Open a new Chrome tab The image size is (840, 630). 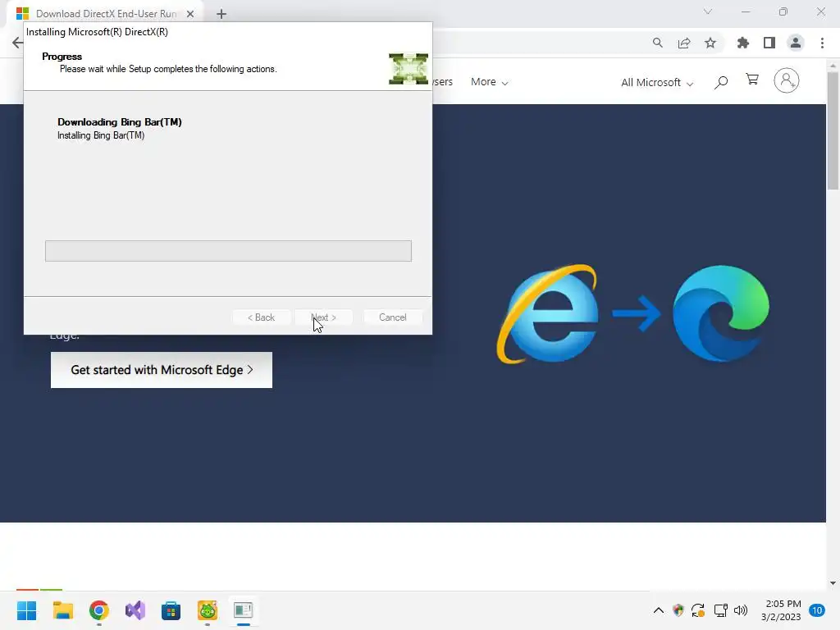pos(221,14)
